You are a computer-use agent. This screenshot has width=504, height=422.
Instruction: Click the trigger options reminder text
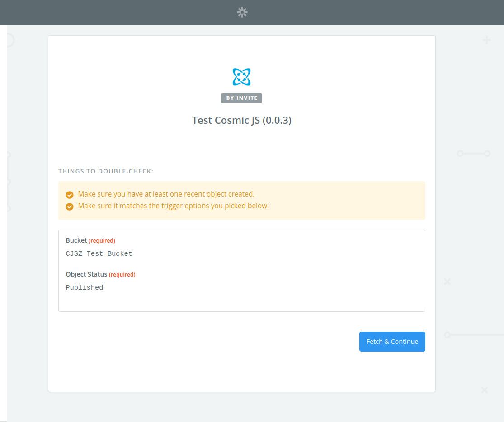pos(173,206)
